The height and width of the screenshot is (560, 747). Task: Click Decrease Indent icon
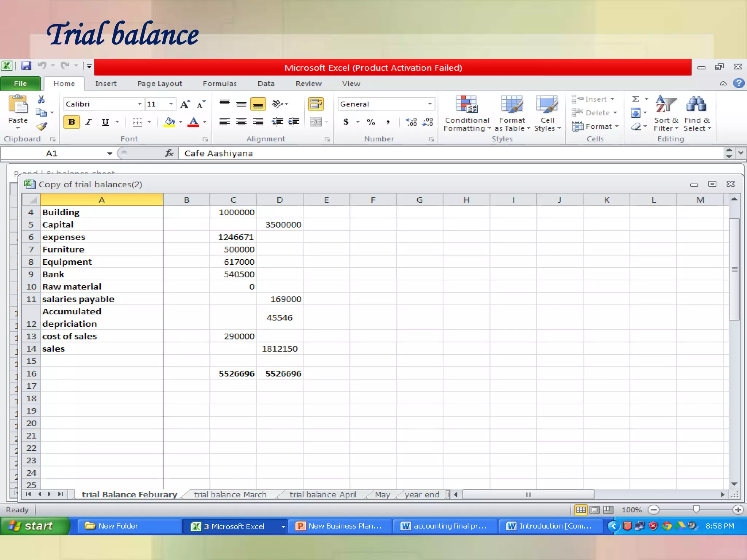click(x=278, y=122)
